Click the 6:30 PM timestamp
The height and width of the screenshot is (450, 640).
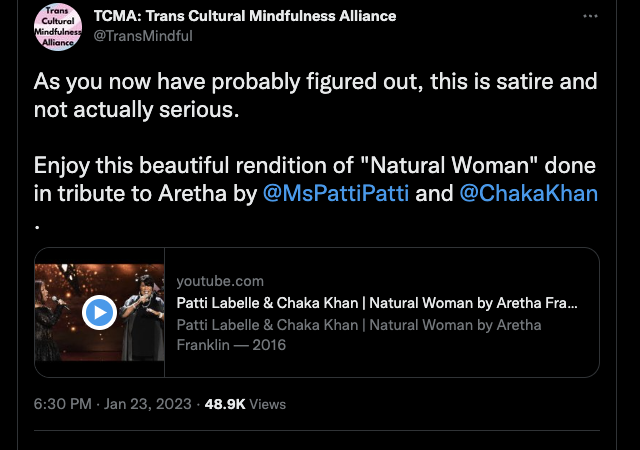(62, 404)
